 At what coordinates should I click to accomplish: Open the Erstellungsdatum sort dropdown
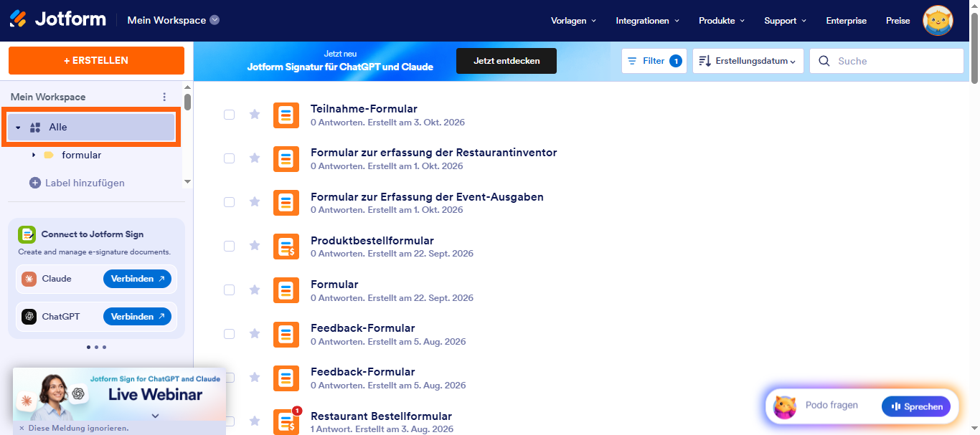[x=748, y=61]
